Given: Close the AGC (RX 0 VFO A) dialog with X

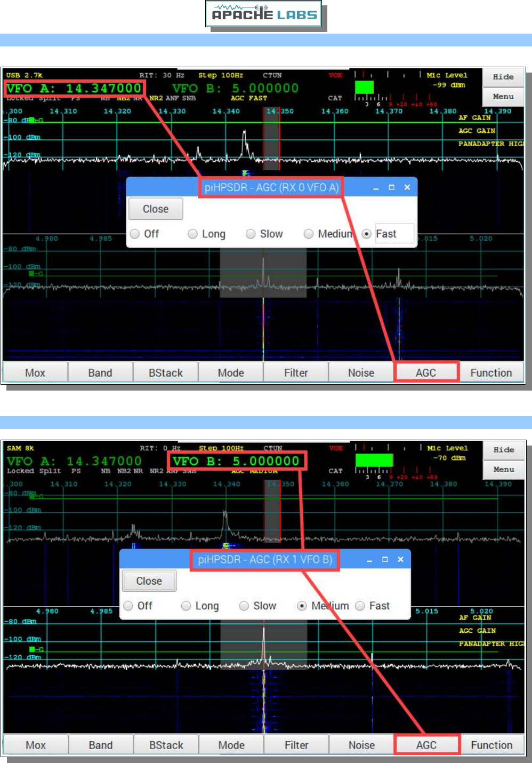Looking at the screenshot, I should 407,187.
